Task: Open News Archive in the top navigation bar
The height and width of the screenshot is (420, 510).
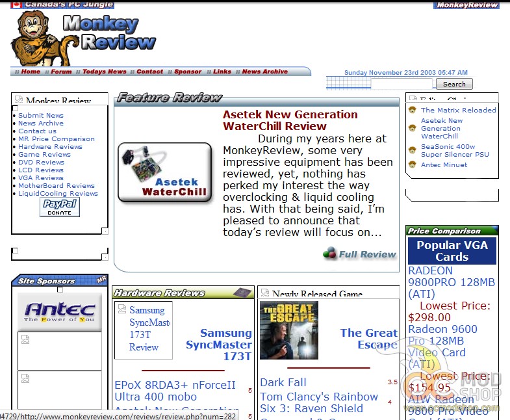Action: 265,72
